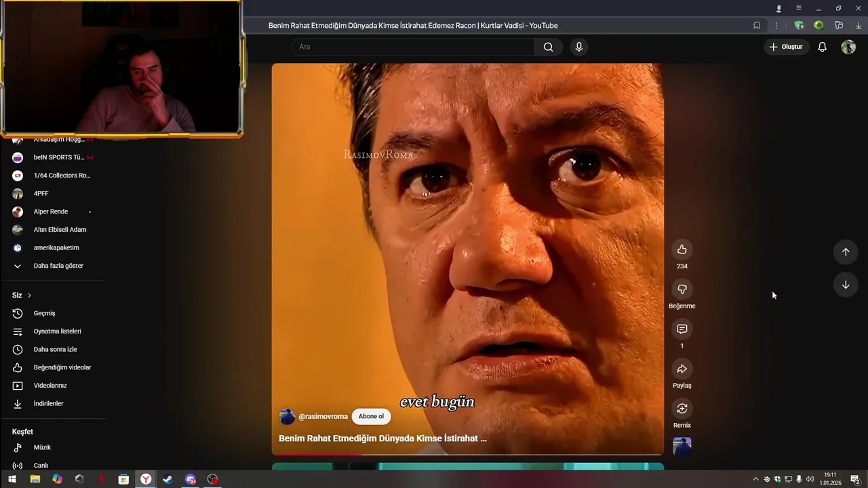Open the Discord taskbar icon

tap(190, 479)
